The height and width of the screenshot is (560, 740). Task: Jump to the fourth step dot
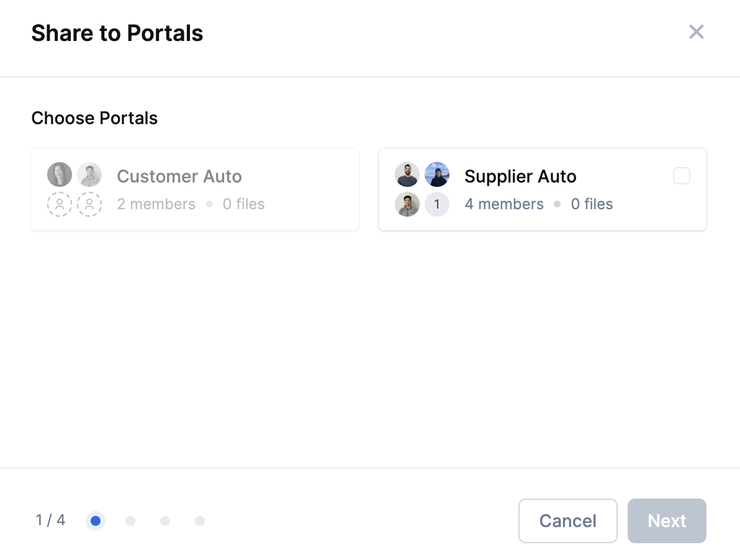click(200, 521)
